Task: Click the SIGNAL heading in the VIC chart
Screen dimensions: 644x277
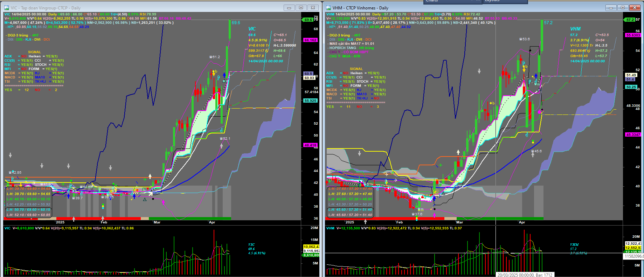Action: [35, 52]
